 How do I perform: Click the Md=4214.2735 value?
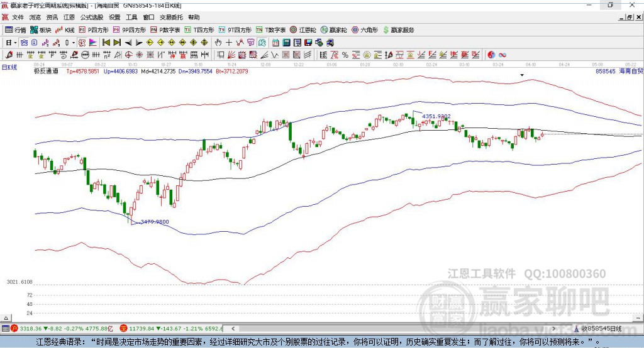point(158,71)
